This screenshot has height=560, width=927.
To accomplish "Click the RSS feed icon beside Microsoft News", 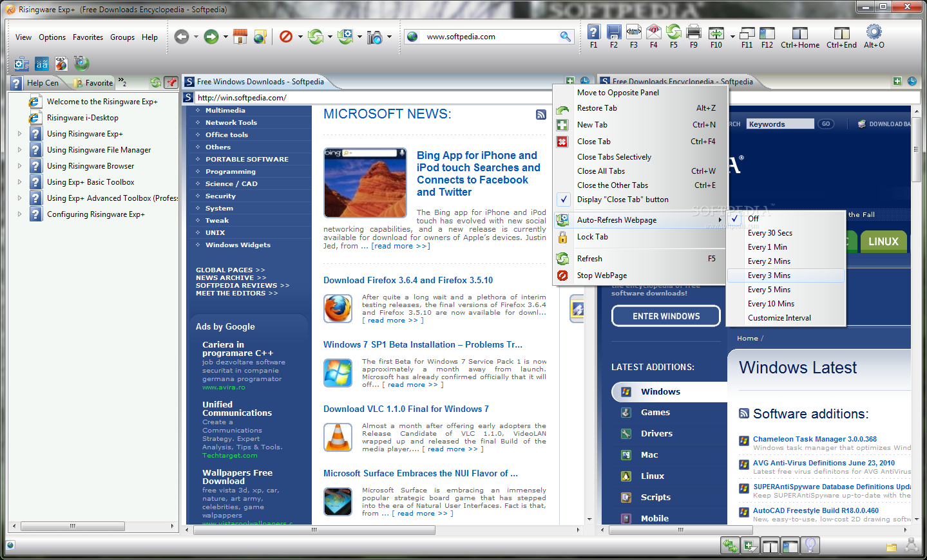I will point(541,115).
